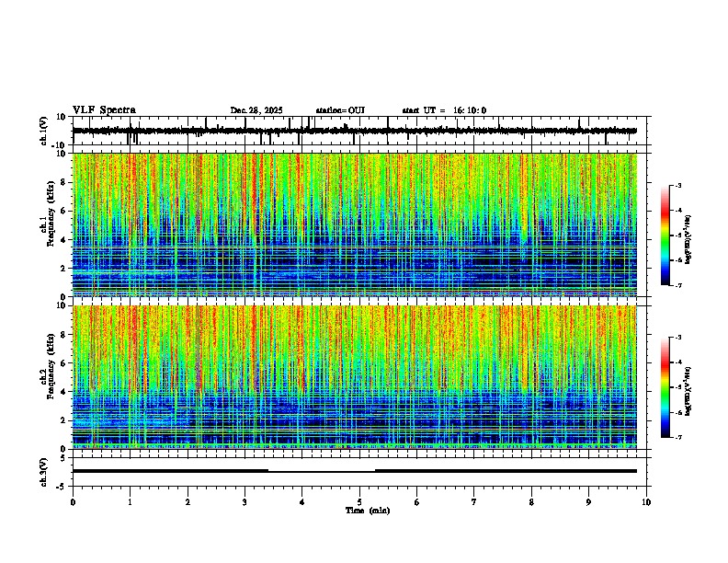
Task: Click the "8" kHz tick of ch.2 spectrogram
Action: 64,335
